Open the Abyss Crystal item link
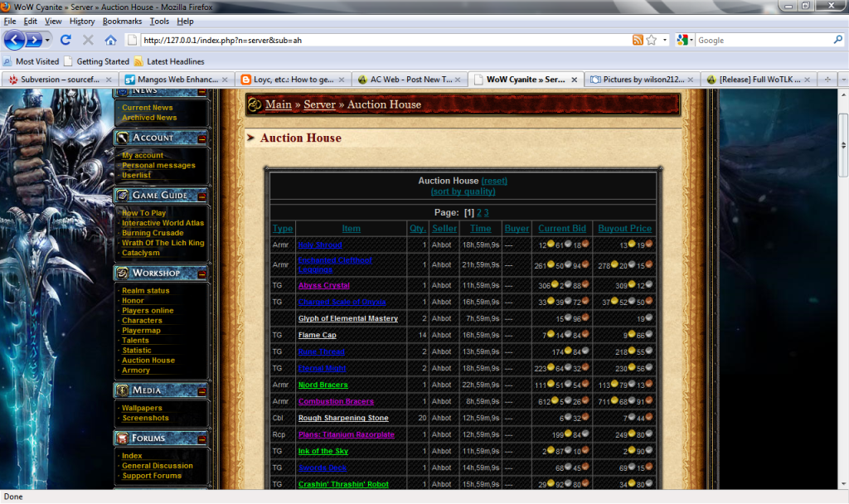This screenshot has height=504, width=849. tap(323, 285)
